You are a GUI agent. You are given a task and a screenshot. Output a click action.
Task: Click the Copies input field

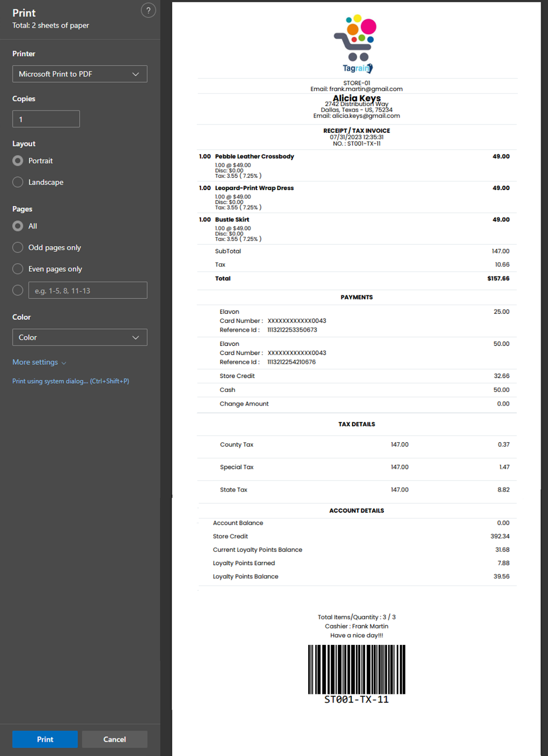(x=46, y=119)
